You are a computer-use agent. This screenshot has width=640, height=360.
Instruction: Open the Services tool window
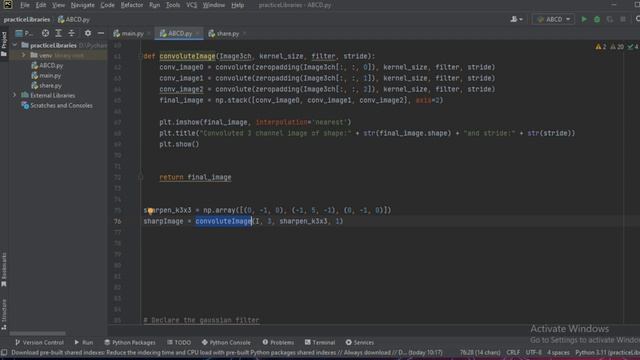point(360,342)
